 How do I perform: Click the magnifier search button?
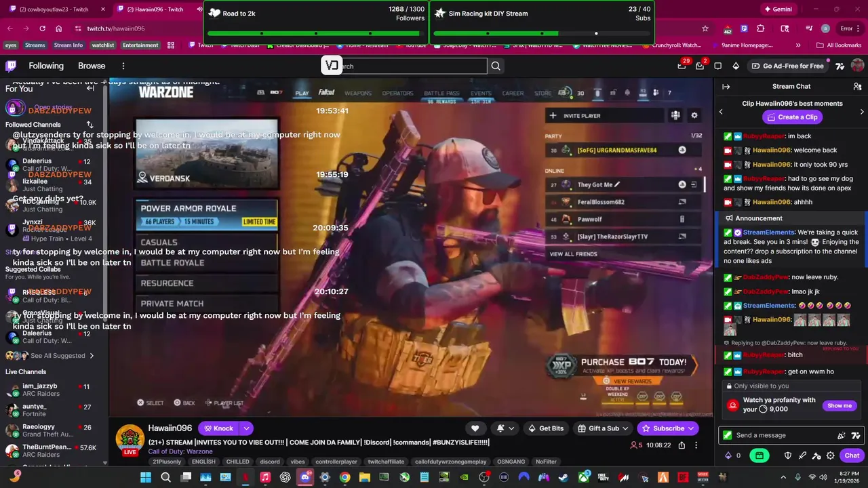[x=496, y=66]
